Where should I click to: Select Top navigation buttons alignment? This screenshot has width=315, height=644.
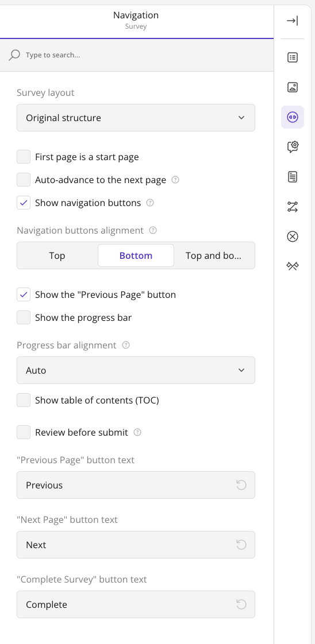[57, 255]
